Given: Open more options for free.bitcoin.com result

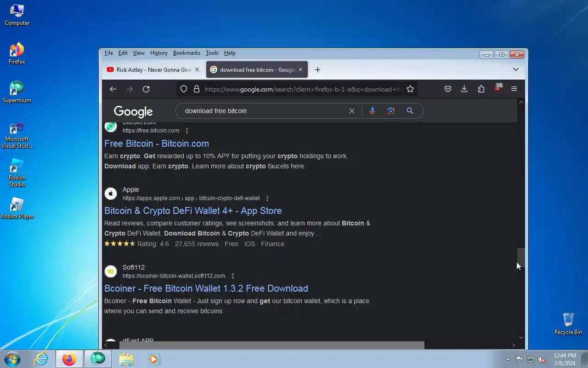Looking at the screenshot, I should (187, 131).
